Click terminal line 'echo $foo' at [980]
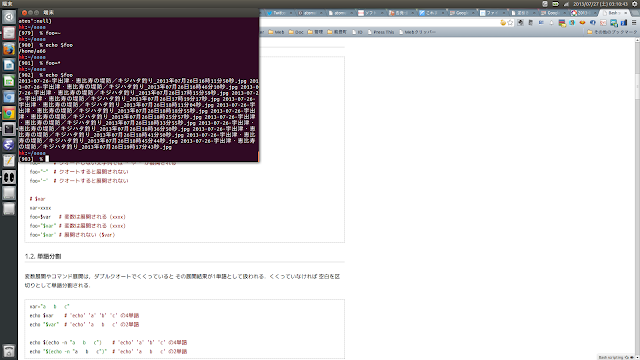Screen dimensions: 640x360 coord(46,45)
